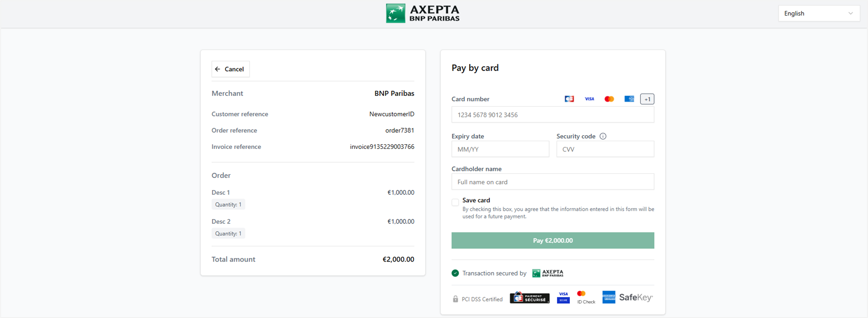This screenshot has width=868, height=318.
Task: Expand the +1 more card brands
Action: click(647, 99)
